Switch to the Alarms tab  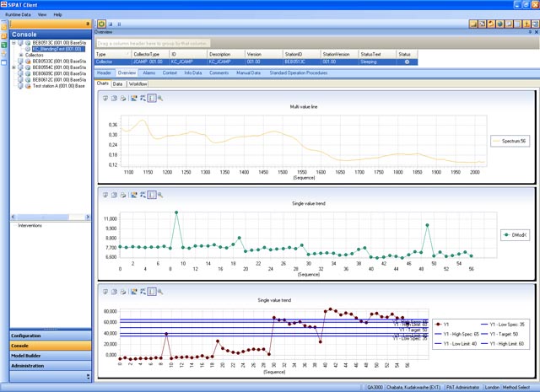(148, 73)
